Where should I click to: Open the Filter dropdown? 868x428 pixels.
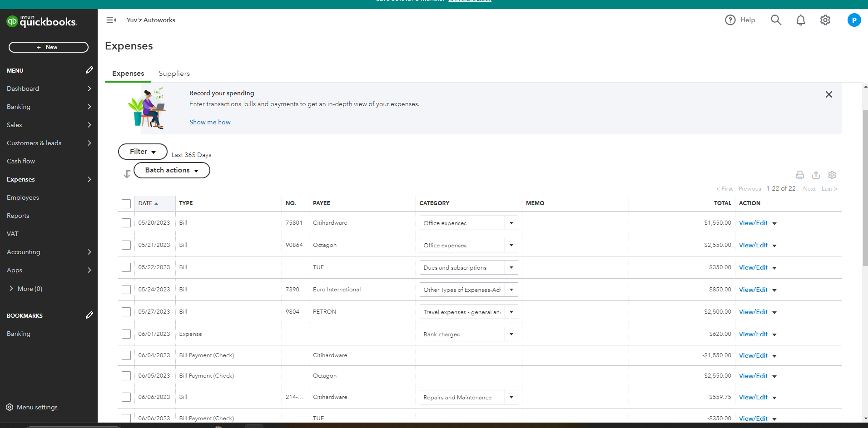(143, 152)
